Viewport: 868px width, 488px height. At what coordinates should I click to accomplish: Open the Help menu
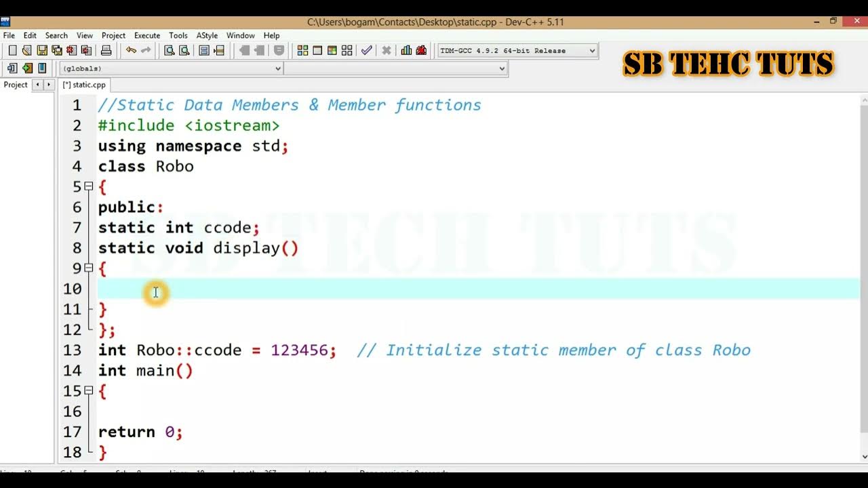[271, 35]
